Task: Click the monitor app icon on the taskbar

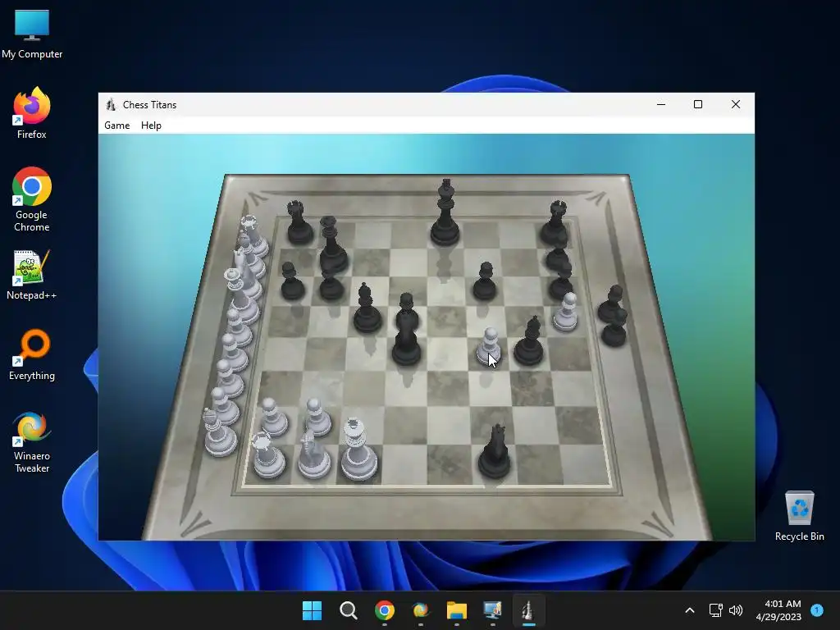Action: click(492, 610)
